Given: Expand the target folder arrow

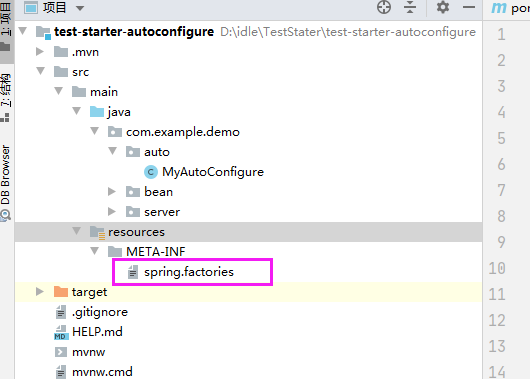Looking at the screenshot, I should [x=40, y=291].
